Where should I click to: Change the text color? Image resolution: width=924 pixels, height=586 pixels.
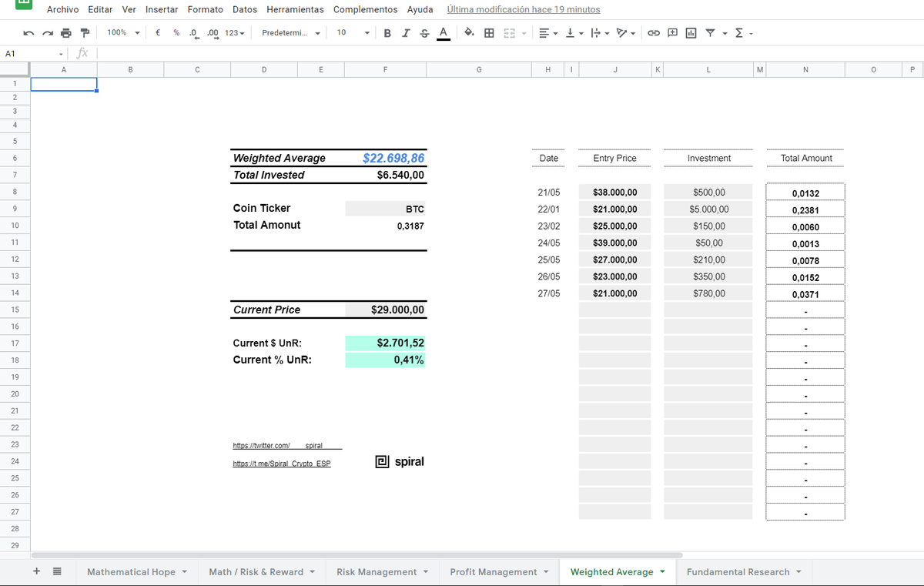(x=443, y=33)
